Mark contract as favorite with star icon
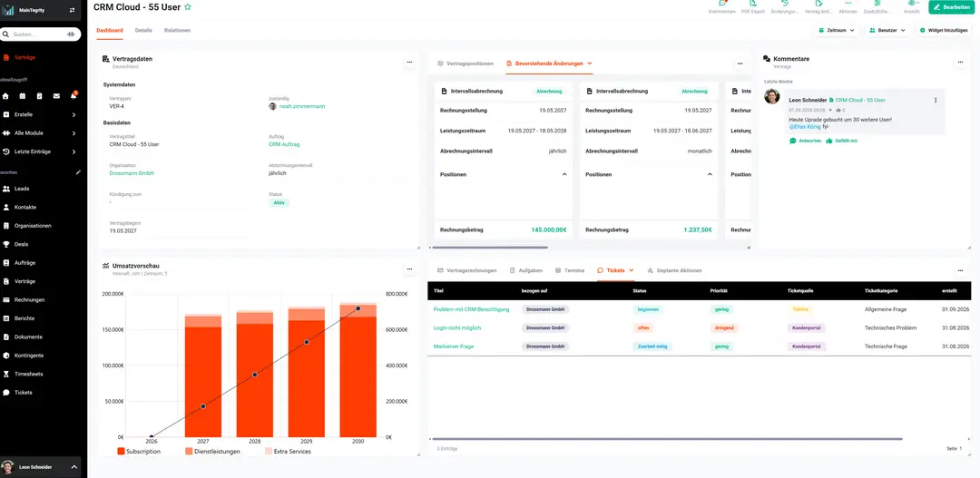The width and height of the screenshot is (980, 478). tap(188, 7)
